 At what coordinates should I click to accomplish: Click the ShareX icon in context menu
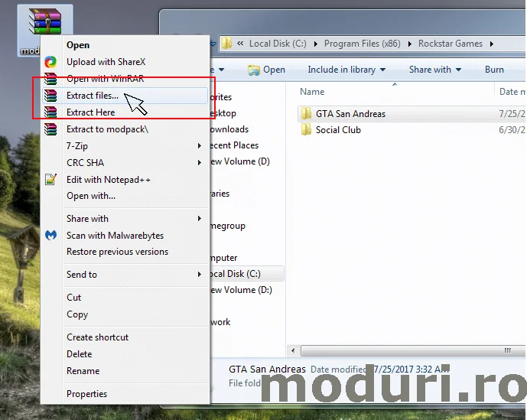click(50, 62)
